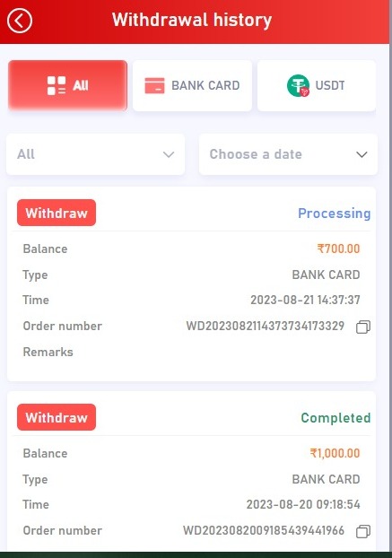
Task: Click the ₹1,000.00 balance amount
Action: [335, 453]
